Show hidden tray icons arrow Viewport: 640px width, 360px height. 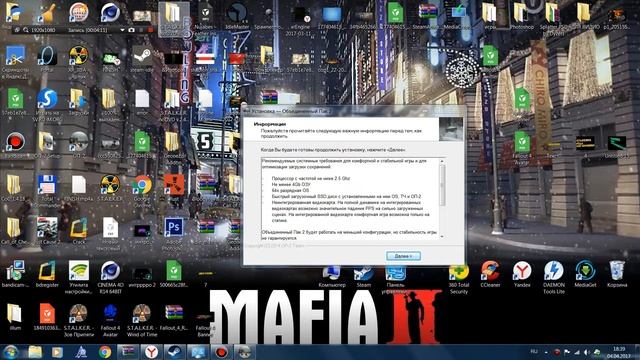click(546, 352)
